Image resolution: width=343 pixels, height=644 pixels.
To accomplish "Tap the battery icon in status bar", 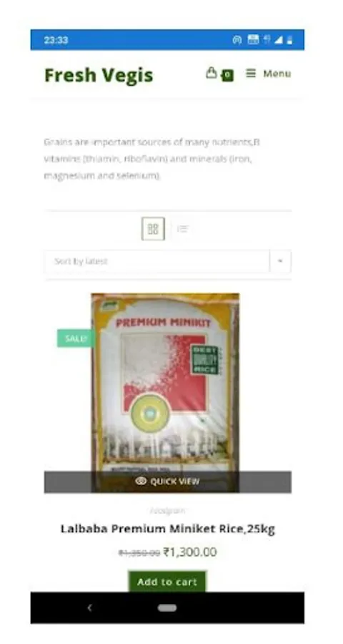I will (289, 40).
